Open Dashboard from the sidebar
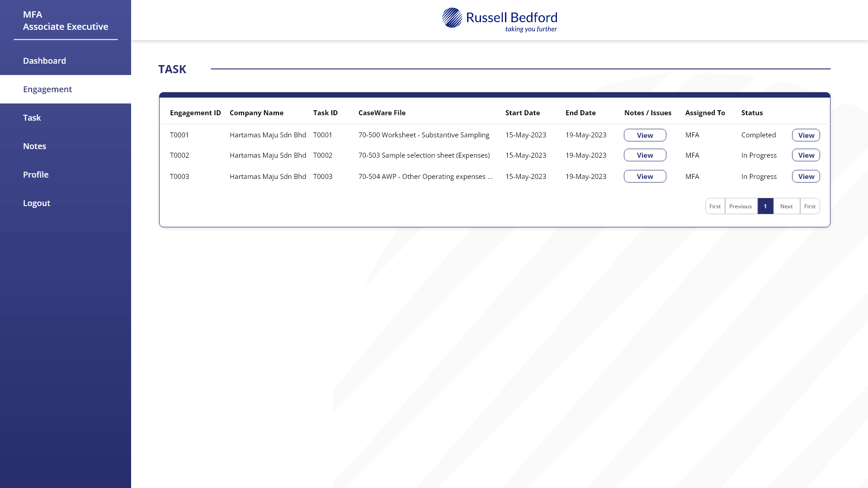The width and height of the screenshot is (868, 488). [x=44, y=61]
